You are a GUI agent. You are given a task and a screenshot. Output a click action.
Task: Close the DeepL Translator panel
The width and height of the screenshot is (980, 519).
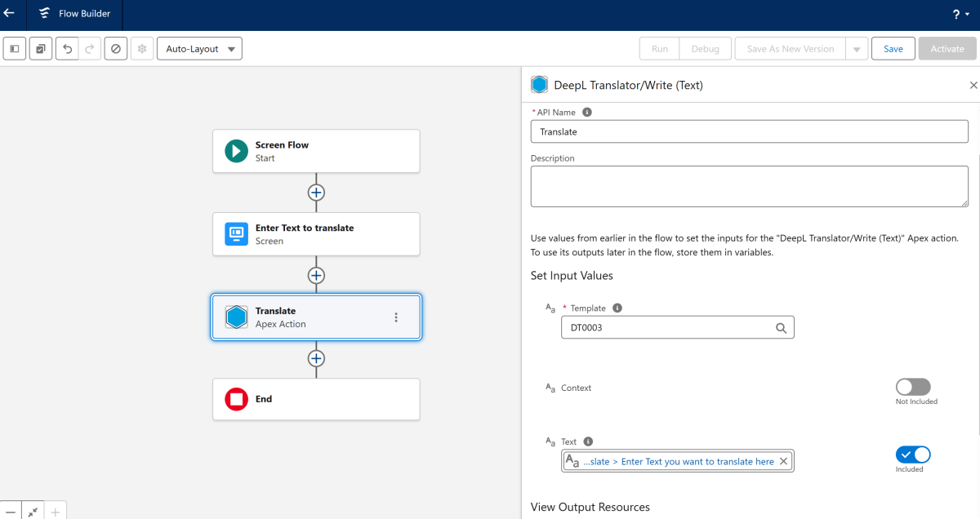973,85
